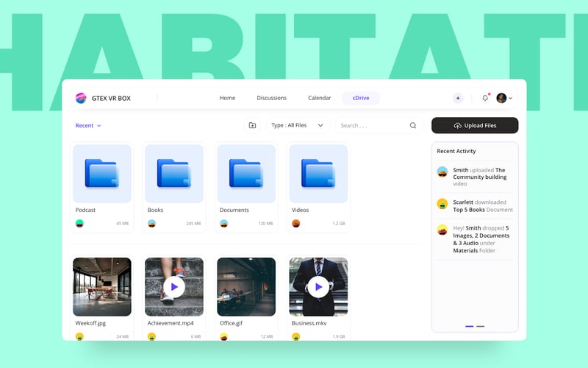Expand the profile menu chevron

510,98
